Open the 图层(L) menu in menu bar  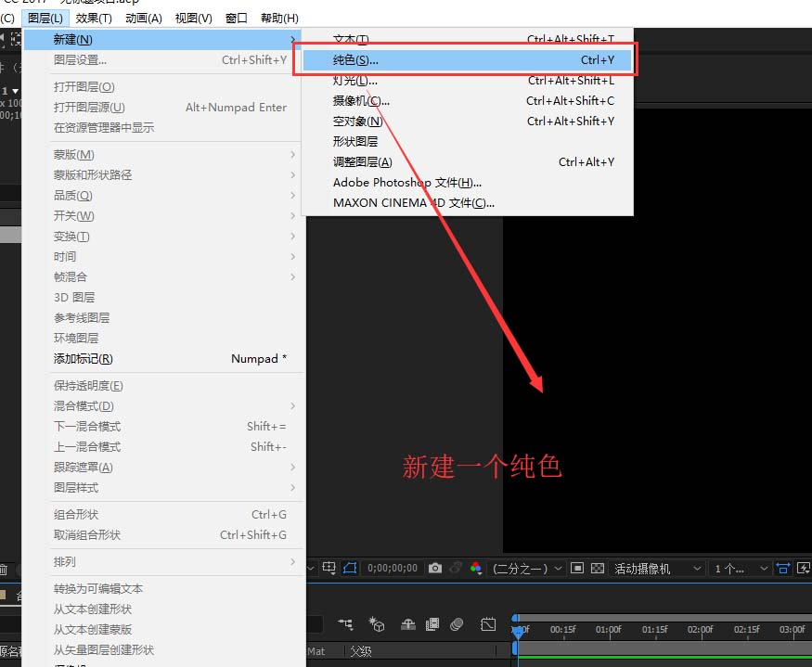click(45, 19)
